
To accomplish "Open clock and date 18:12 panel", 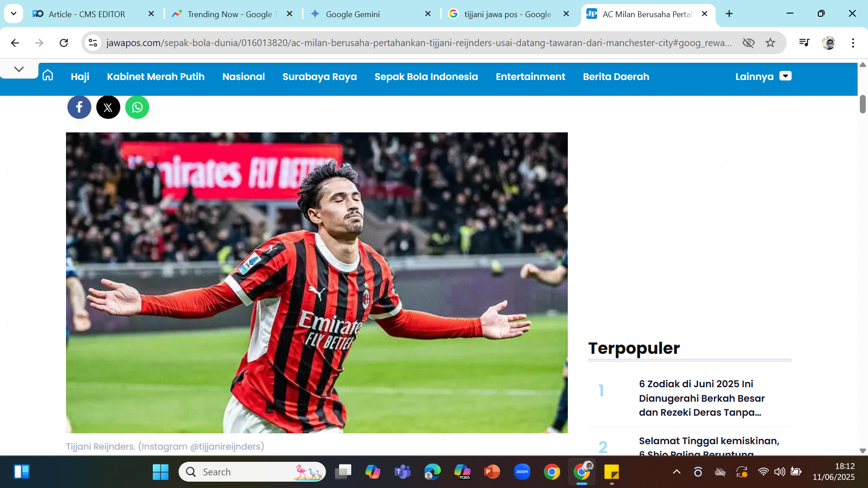I will point(834,472).
